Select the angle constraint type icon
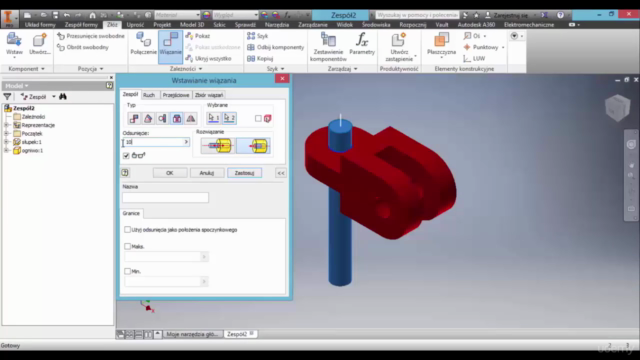The height and width of the screenshot is (360, 640). click(x=148, y=118)
